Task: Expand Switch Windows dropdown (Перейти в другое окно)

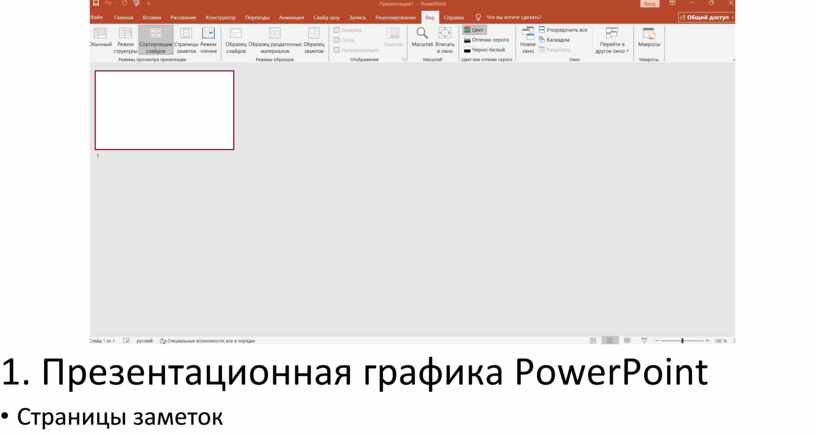Action: (x=612, y=40)
